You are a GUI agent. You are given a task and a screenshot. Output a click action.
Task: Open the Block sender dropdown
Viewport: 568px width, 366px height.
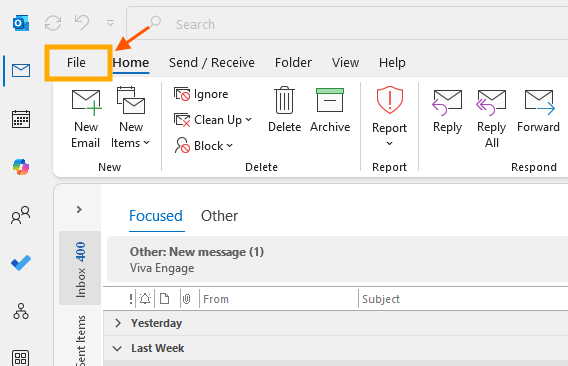click(x=204, y=146)
